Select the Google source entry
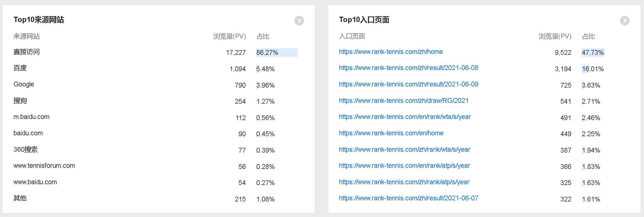Image resolution: width=644 pixels, height=217 pixels. (24, 84)
